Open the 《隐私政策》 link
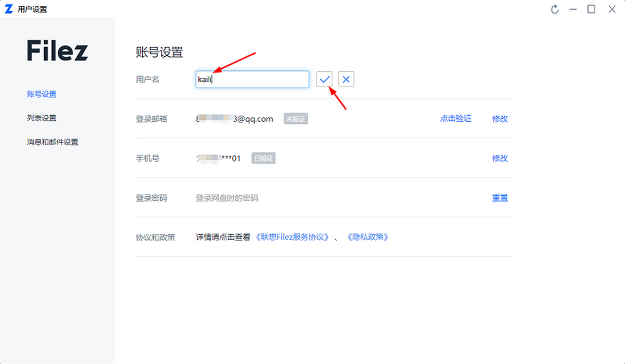 point(367,237)
